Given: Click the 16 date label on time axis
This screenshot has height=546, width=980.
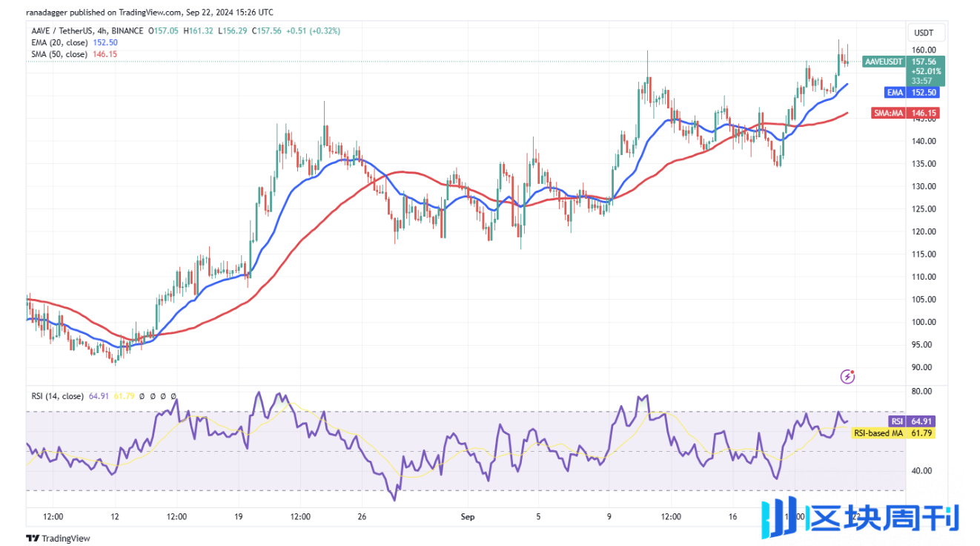Looking at the screenshot, I should [x=732, y=516].
